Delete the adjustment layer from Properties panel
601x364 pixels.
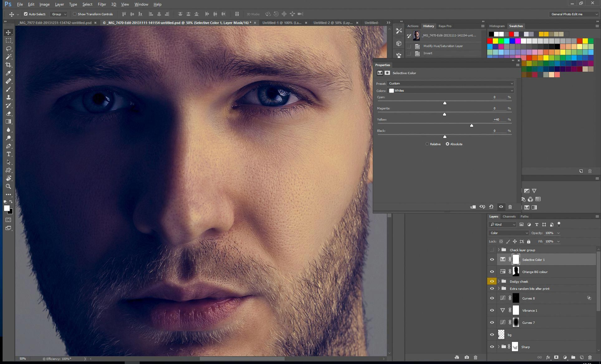[510, 207]
